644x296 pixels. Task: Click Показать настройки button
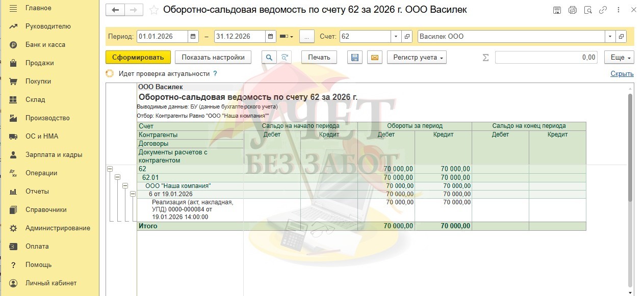(213, 58)
